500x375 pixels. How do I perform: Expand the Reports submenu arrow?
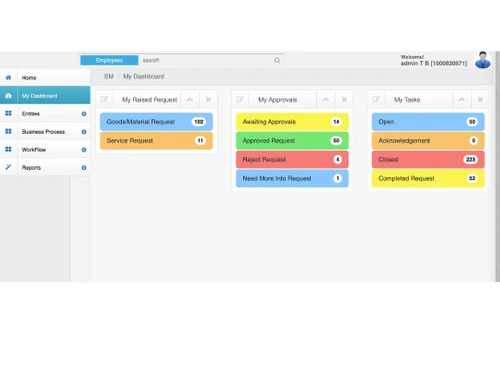click(x=84, y=168)
